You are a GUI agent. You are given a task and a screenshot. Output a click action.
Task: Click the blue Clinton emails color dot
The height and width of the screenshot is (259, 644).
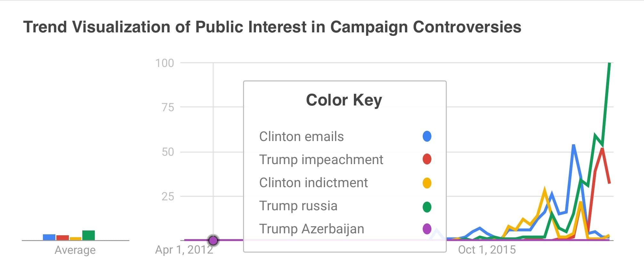tap(427, 136)
